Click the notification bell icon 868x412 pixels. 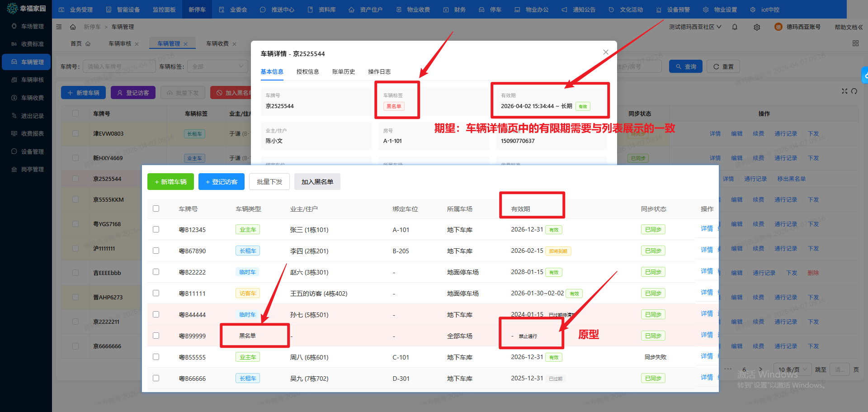(x=735, y=27)
